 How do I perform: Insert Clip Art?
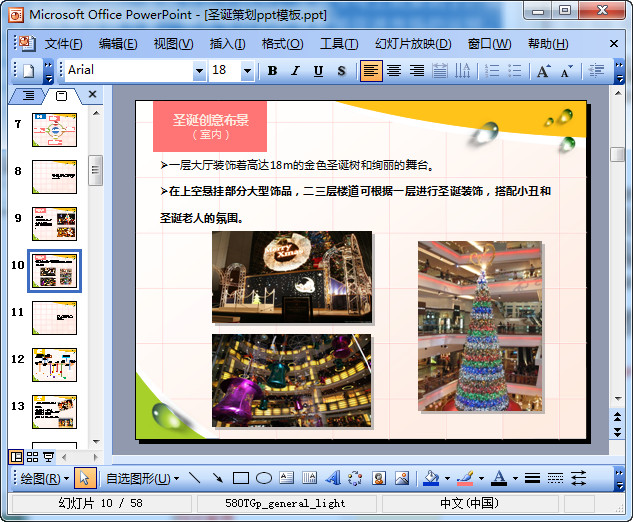379,478
